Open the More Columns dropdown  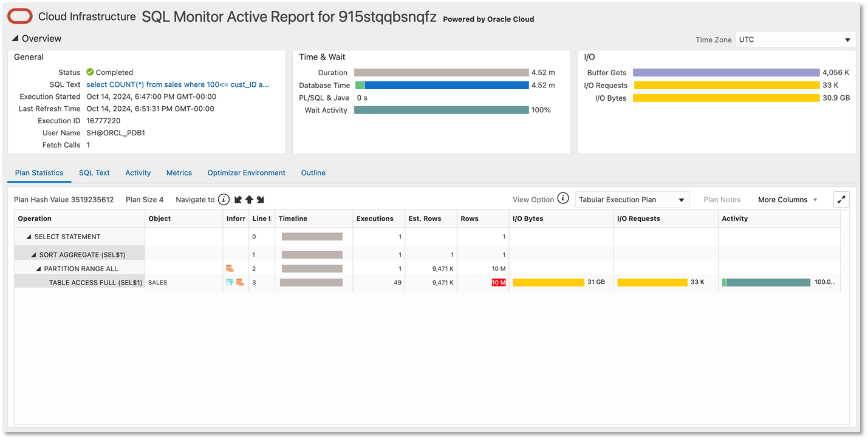(x=788, y=199)
